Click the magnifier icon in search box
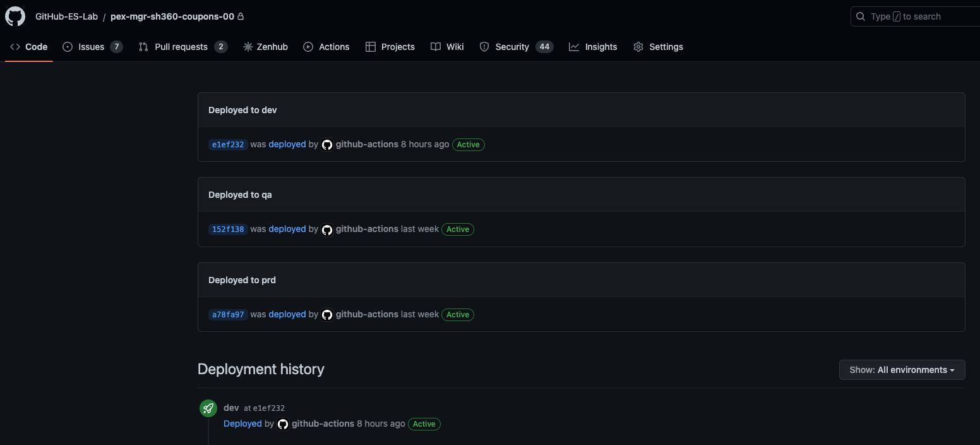 coord(861,16)
